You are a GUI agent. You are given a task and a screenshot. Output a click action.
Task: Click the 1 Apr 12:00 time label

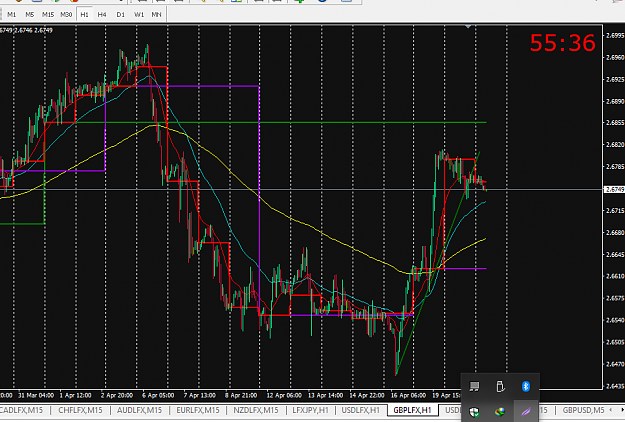tap(75, 395)
